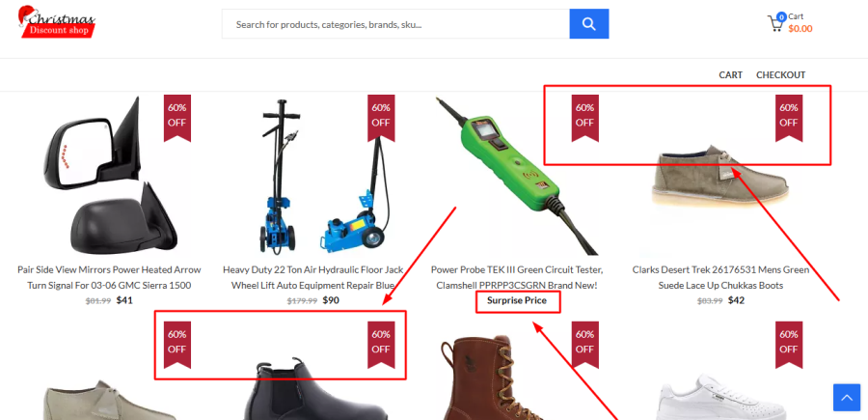Screen dimensions: 868x420
Task: Open Heavy Duty 22 Ton Floor Jack title
Action: tap(312, 278)
